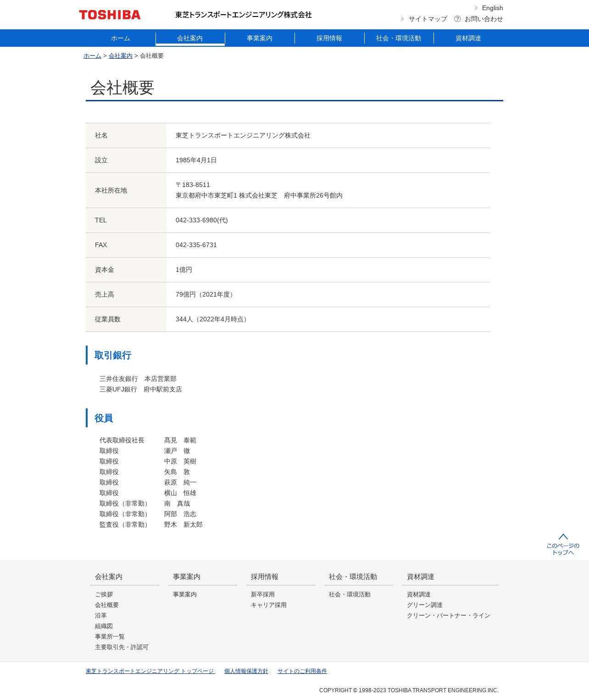
Task: Click the 取引銀行 section heading
Action: click(113, 355)
